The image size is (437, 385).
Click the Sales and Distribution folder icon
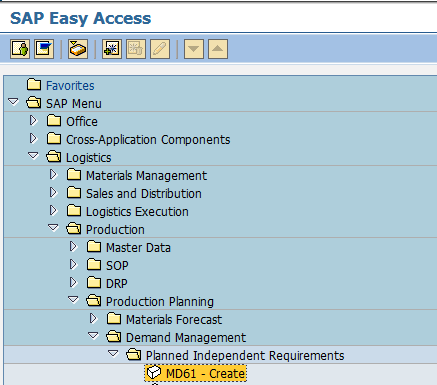pyautogui.click(x=74, y=193)
